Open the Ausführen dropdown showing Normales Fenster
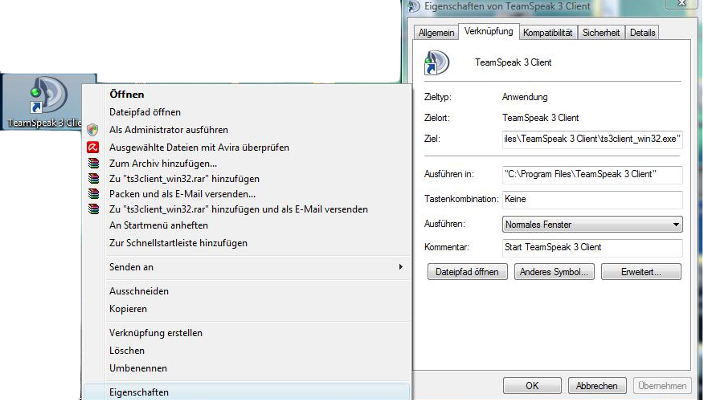The height and width of the screenshot is (400, 703). click(592, 224)
